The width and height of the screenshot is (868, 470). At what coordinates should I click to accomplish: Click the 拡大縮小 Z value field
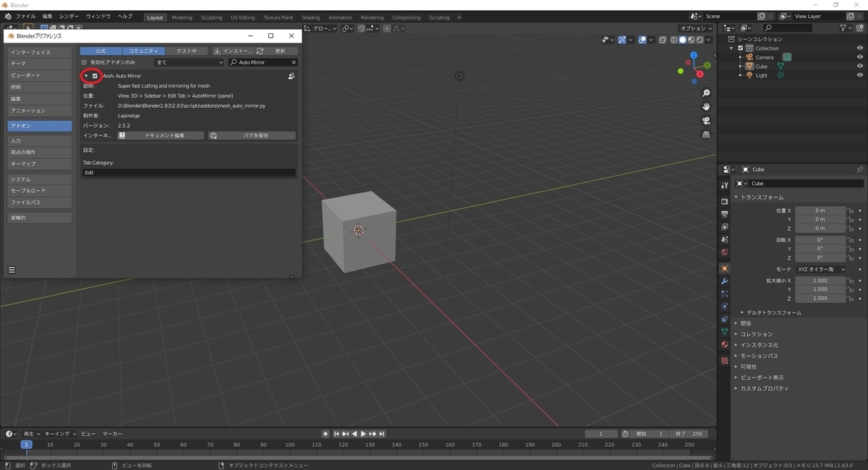(x=820, y=298)
